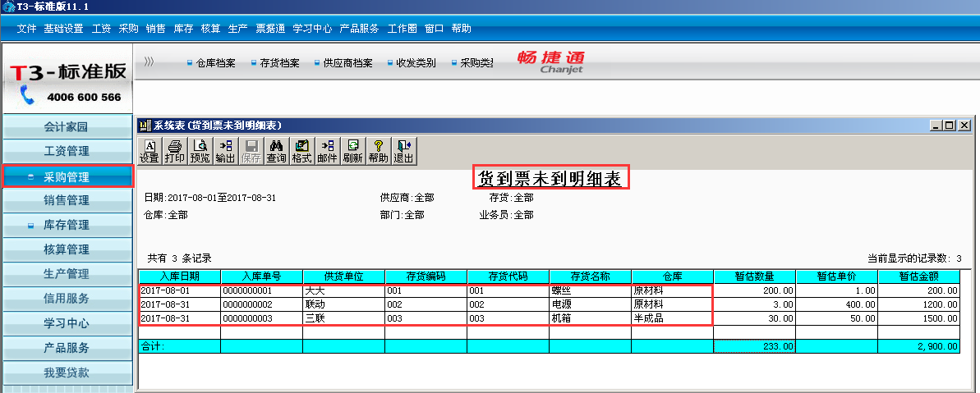Open the 采购 menu
This screenshot has height=393, width=980.
128,28
